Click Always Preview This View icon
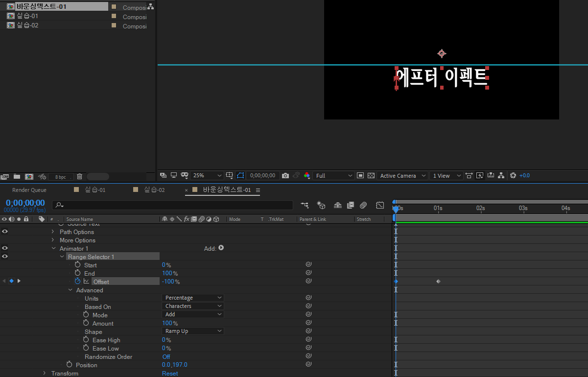Viewport: 588px width, 377px height. point(163,175)
